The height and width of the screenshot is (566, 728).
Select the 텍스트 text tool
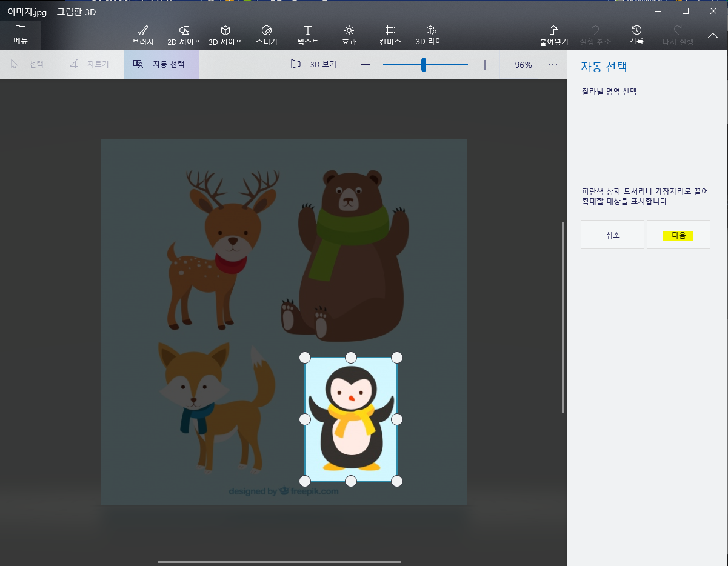pyautogui.click(x=308, y=35)
